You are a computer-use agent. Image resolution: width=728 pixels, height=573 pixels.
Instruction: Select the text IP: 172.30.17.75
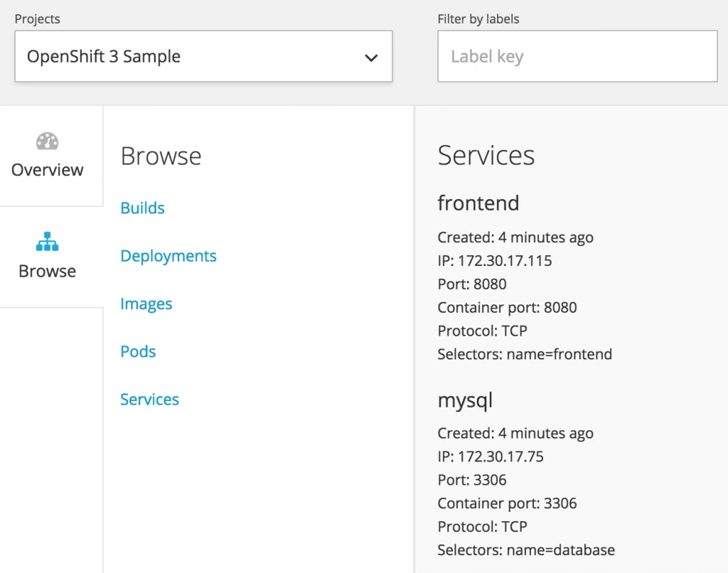coord(491,456)
